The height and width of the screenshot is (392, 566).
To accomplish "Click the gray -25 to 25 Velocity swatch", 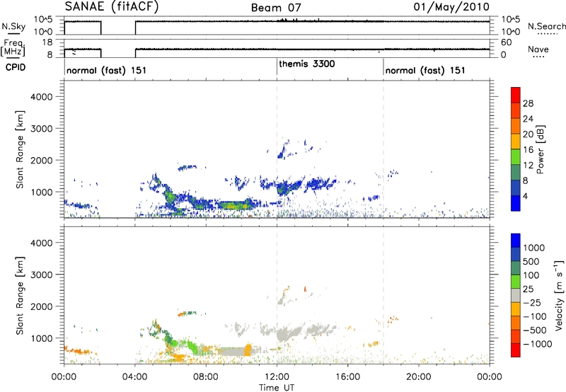I will pyautogui.click(x=516, y=295).
